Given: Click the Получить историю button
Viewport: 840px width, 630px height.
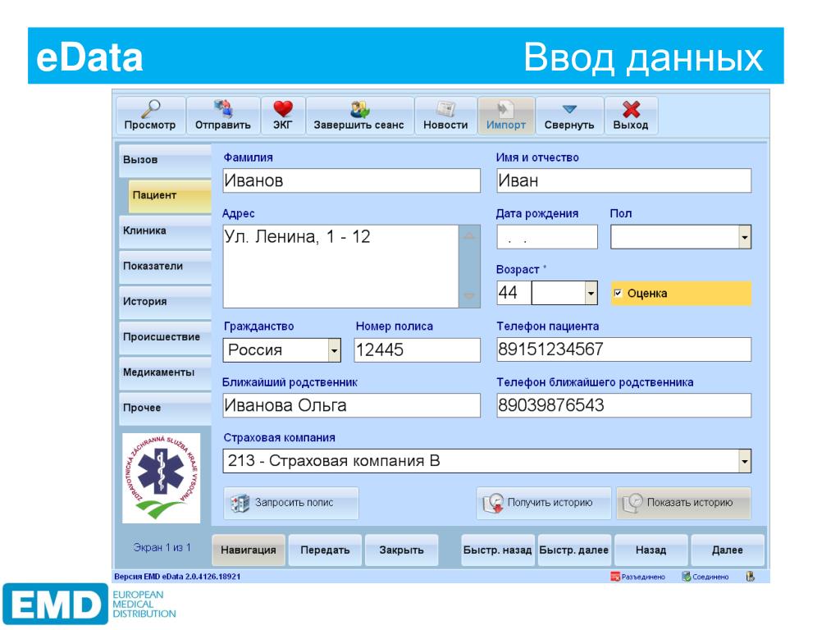Looking at the screenshot, I should (x=544, y=503).
